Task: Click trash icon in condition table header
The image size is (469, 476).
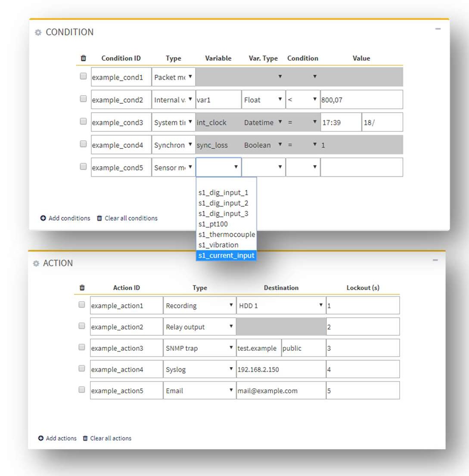Action: click(84, 58)
